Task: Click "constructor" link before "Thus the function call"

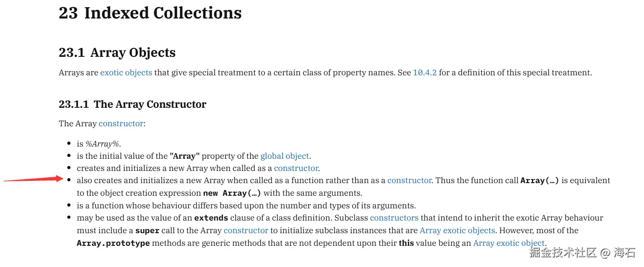Action: [x=410, y=180]
